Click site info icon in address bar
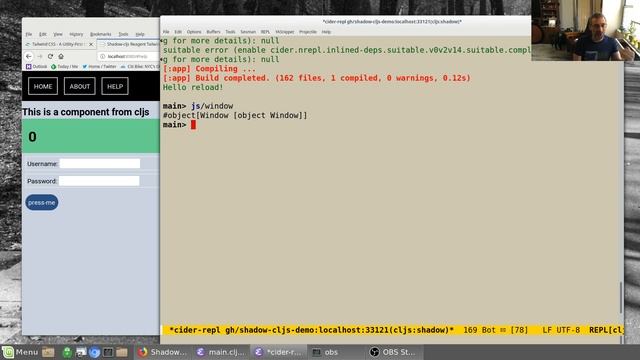The width and height of the screenshot is (640, 360). pos(102,56)
